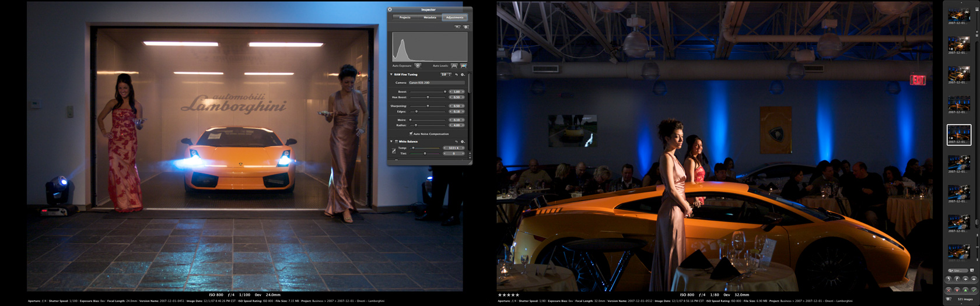980x306 pixels.
Task: Click the small icon right of the search field
Action: pos(972,270)
